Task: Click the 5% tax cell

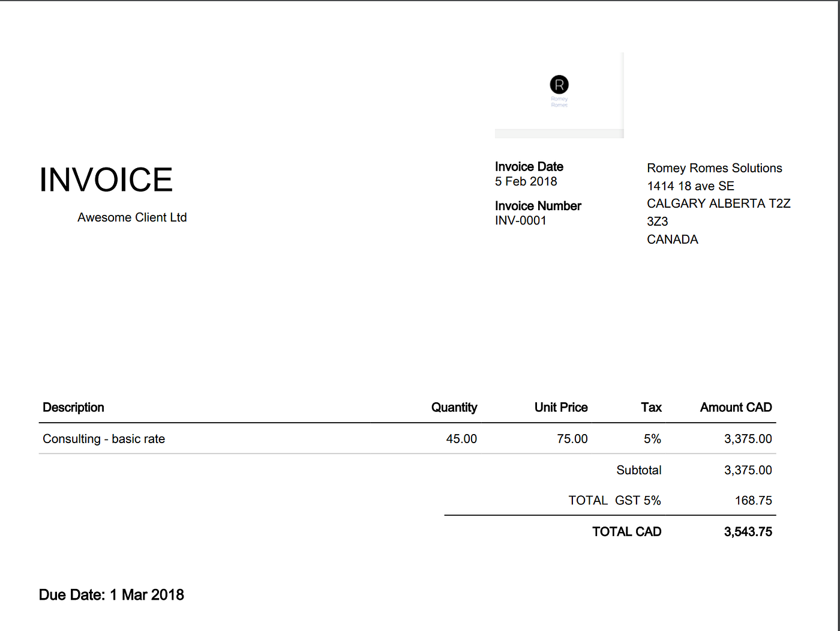Action: 652,439
